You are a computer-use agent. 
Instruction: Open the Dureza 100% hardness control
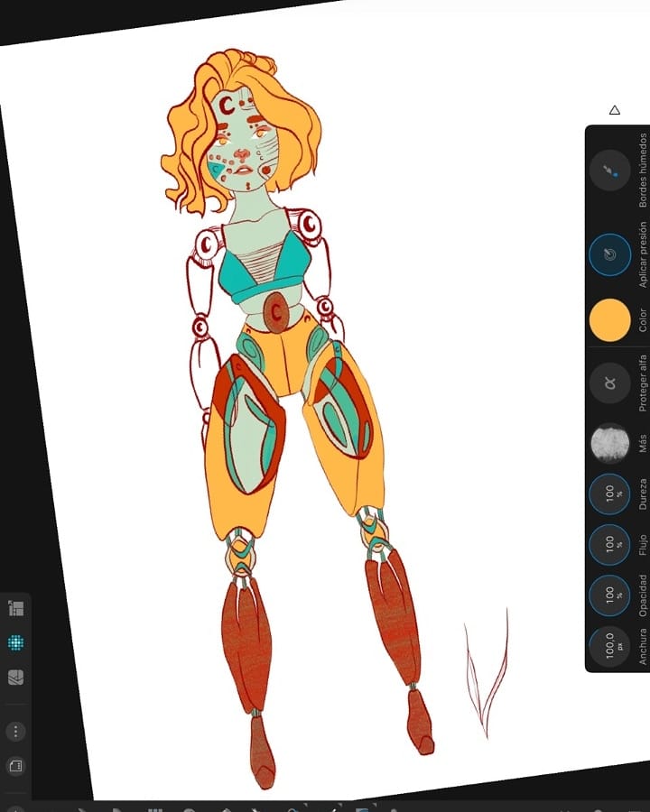610,495
